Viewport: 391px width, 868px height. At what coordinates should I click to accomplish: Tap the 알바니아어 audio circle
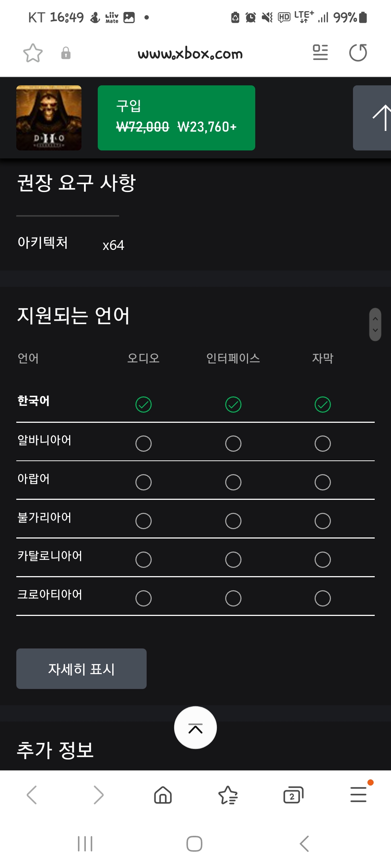143,443
